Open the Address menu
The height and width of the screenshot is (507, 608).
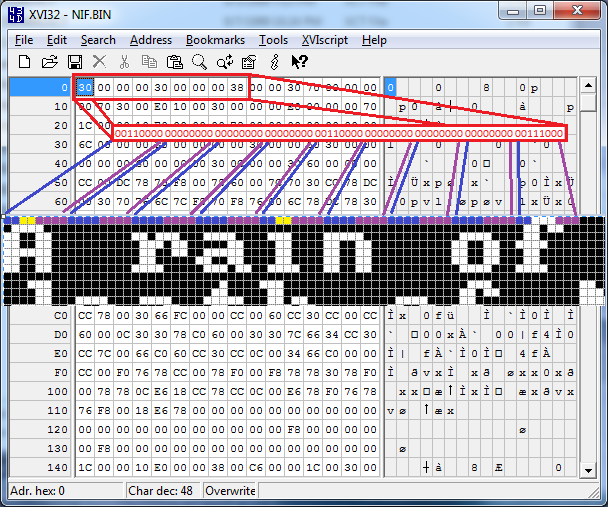point(151,40)
